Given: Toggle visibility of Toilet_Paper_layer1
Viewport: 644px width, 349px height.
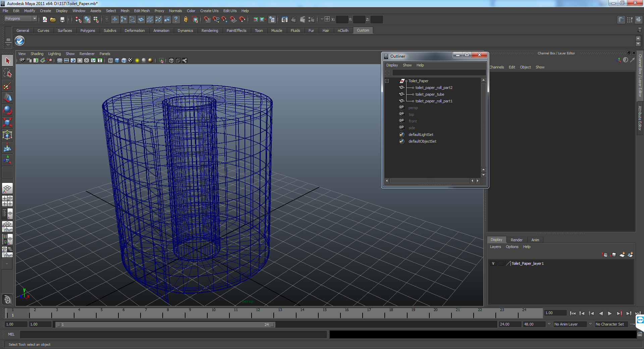Looking at the screenshot, I should coord(493,263).
